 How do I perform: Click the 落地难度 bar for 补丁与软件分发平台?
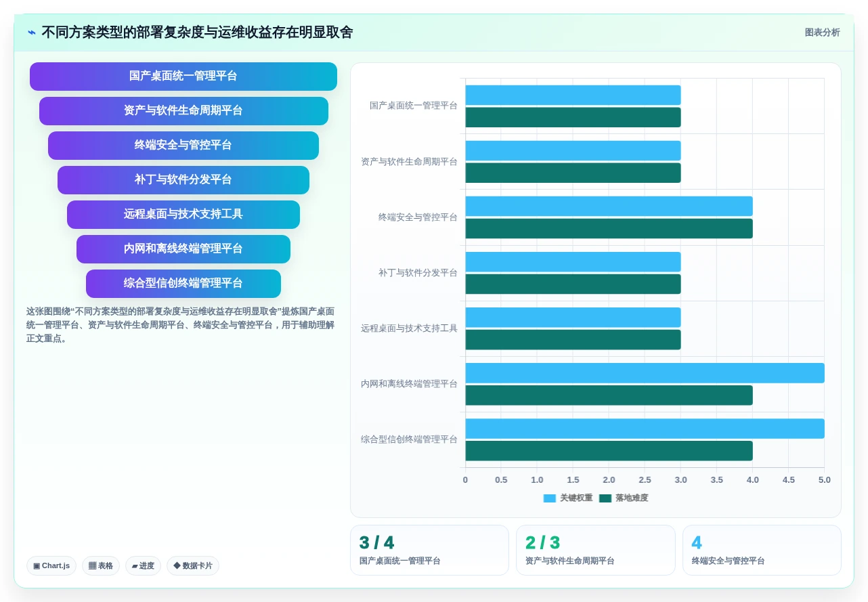point(573,284)
